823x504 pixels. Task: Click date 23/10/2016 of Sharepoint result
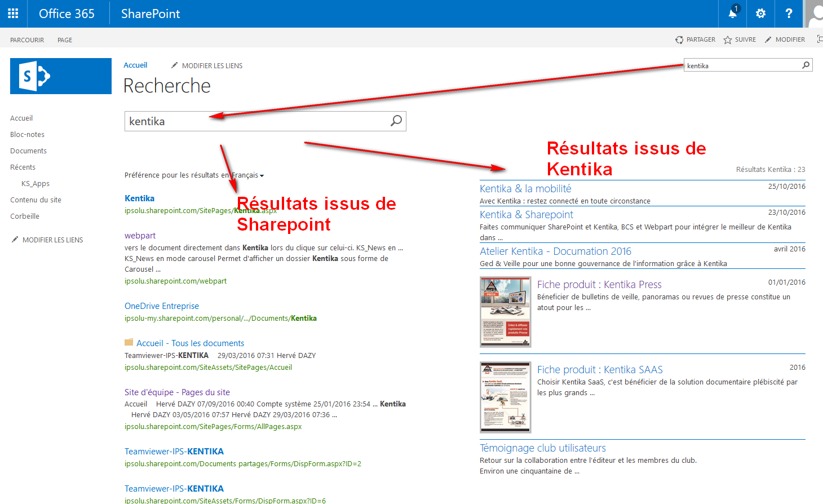click(787, 213)
